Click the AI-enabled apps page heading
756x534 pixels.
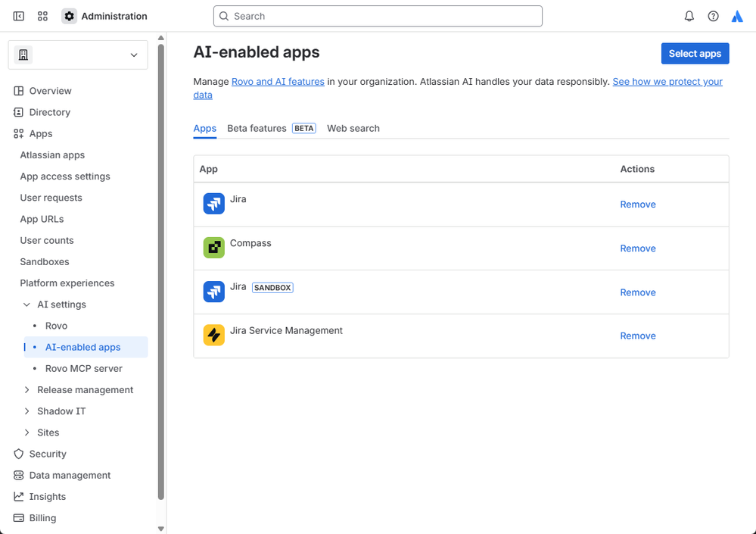tap(257, 52)
